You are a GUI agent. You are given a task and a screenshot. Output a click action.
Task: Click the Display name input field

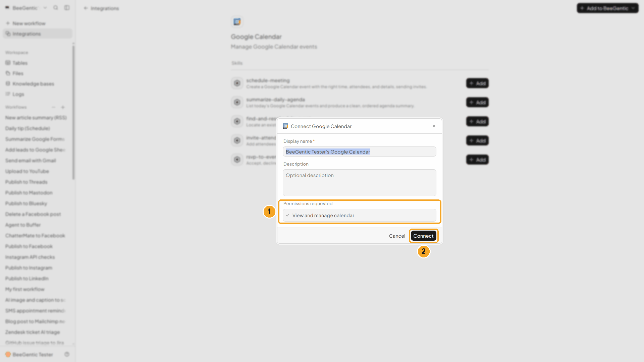(359, 152)
